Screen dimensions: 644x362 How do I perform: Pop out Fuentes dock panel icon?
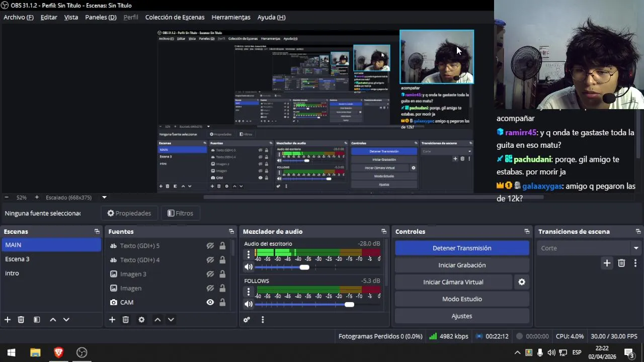tap(231, 232)
